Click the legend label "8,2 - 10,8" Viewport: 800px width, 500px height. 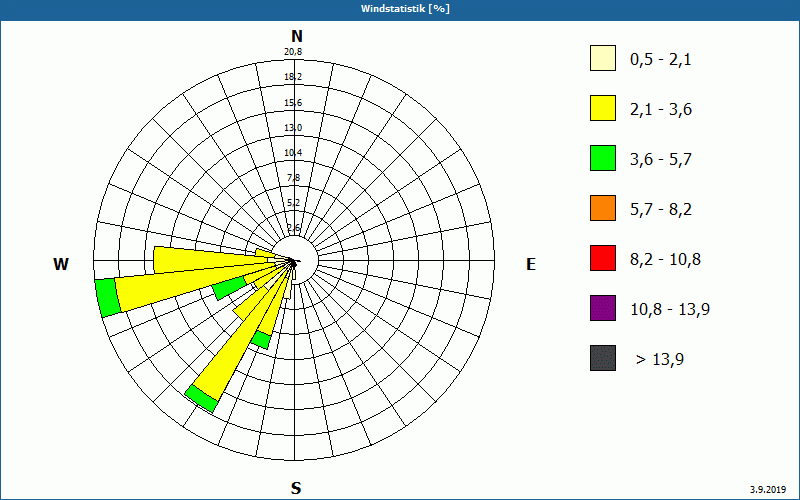tap(665, 260)
